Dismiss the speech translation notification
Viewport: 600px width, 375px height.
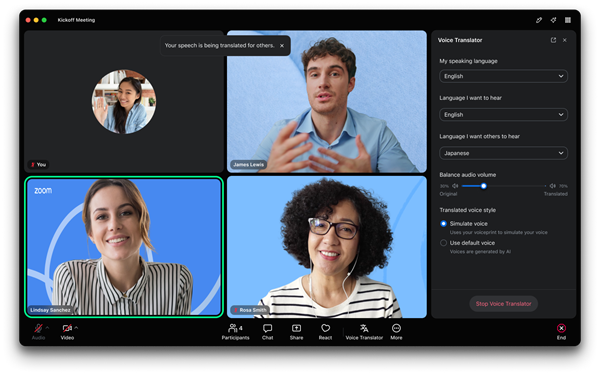tap(282, 46)
